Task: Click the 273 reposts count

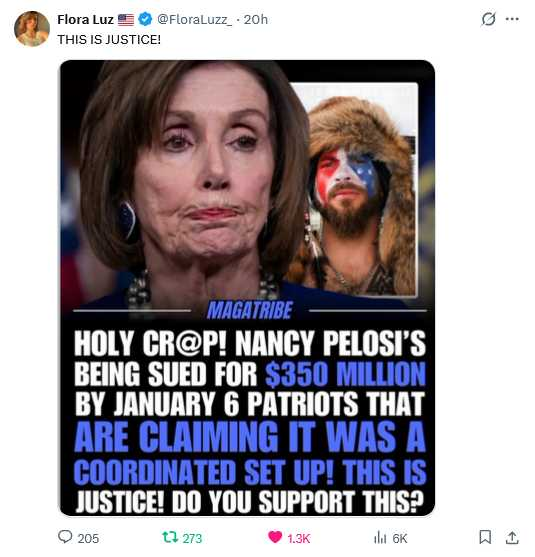Action: 192,539
